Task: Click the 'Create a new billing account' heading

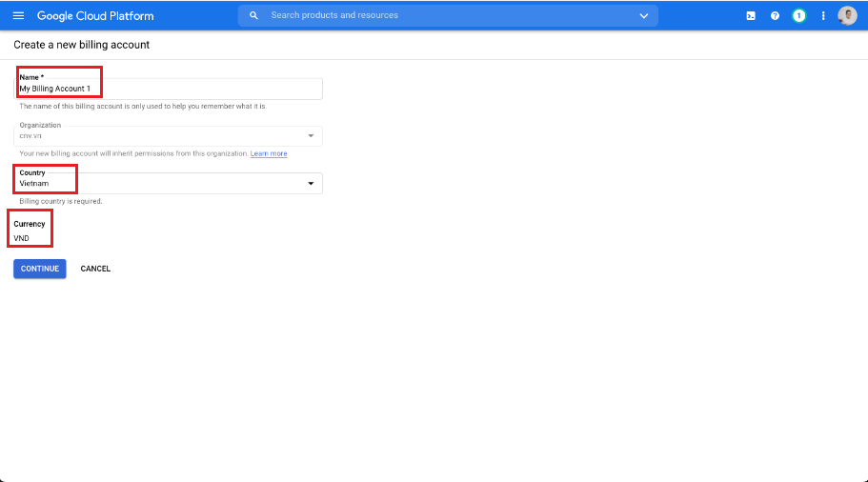Action: 81,45
